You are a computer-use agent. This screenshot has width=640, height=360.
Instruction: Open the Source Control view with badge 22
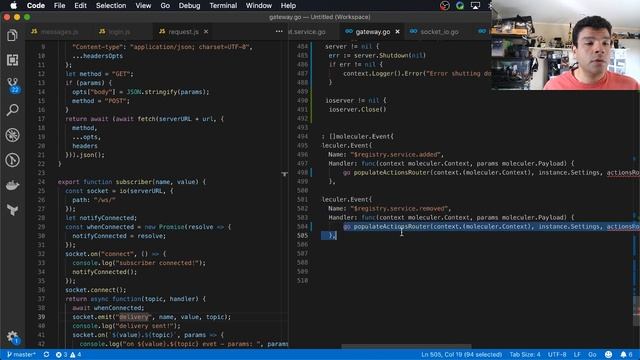click(x=13, y=85)
